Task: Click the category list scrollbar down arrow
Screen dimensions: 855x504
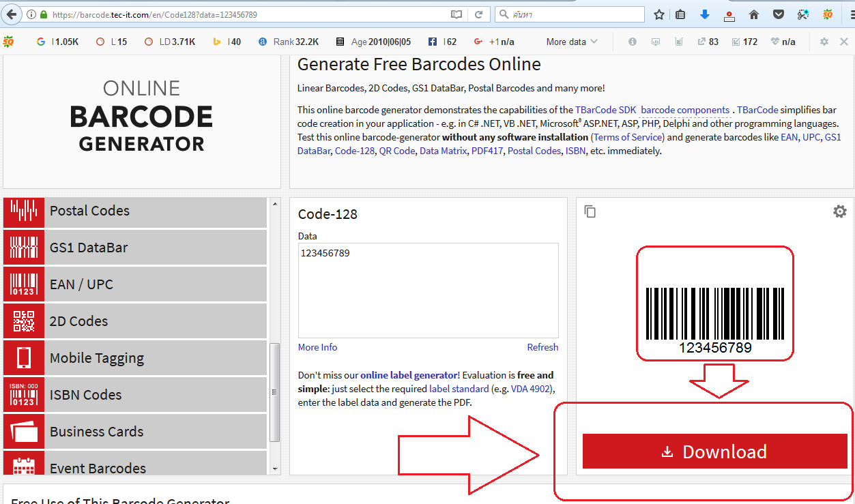Action: (x=275, y=469)
